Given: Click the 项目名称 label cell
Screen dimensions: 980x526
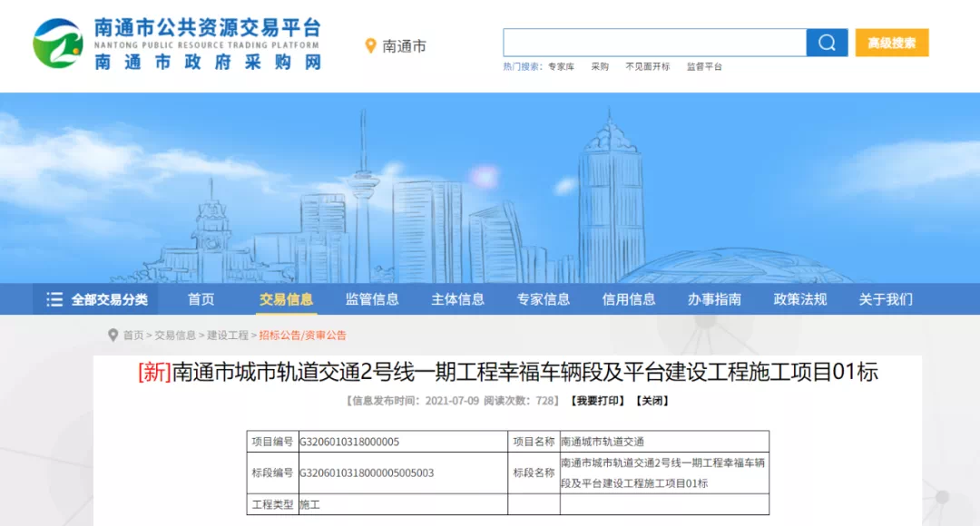Looking at the screenshot, I should pos(534,442).
